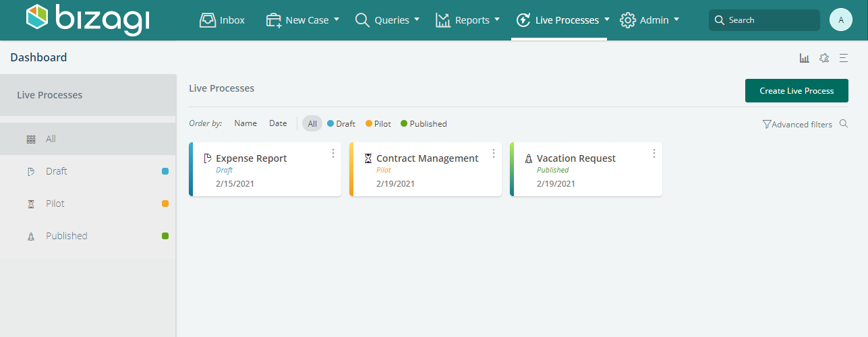Viewport: 868px width, 337px height.
Task: Select Pilot in the left sidebar
Action: pyautogui.click(x=55, y=204)
